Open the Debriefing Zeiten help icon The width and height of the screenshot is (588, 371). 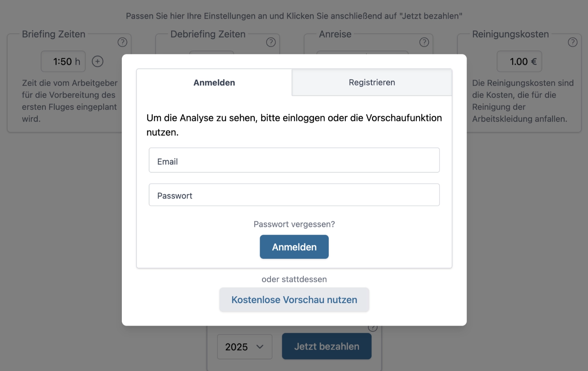pyautogui.click(x=271, y=42)
